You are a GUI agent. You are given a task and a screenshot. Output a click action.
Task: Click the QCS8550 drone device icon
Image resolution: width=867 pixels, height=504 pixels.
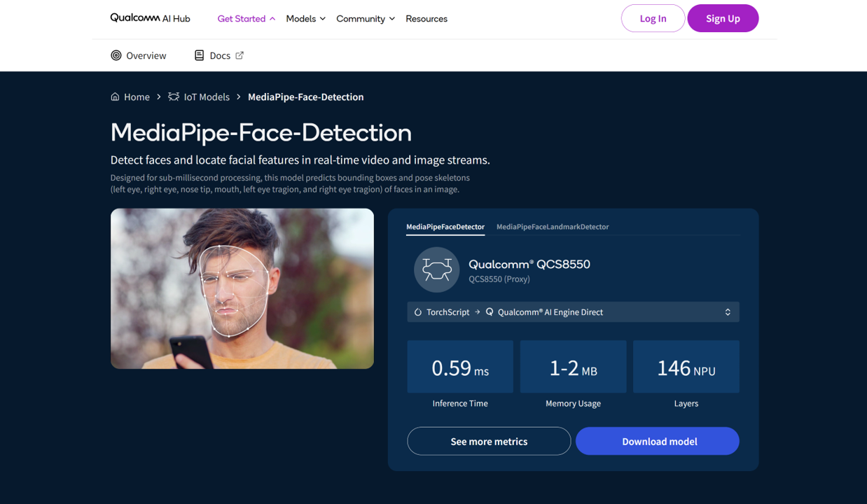(436, 269)
